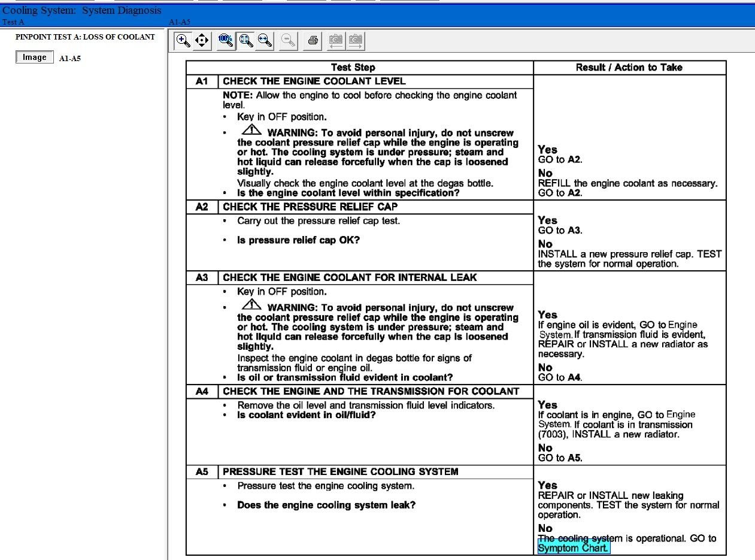Select Test A in the blue header bar

click(x=14, y=22)
